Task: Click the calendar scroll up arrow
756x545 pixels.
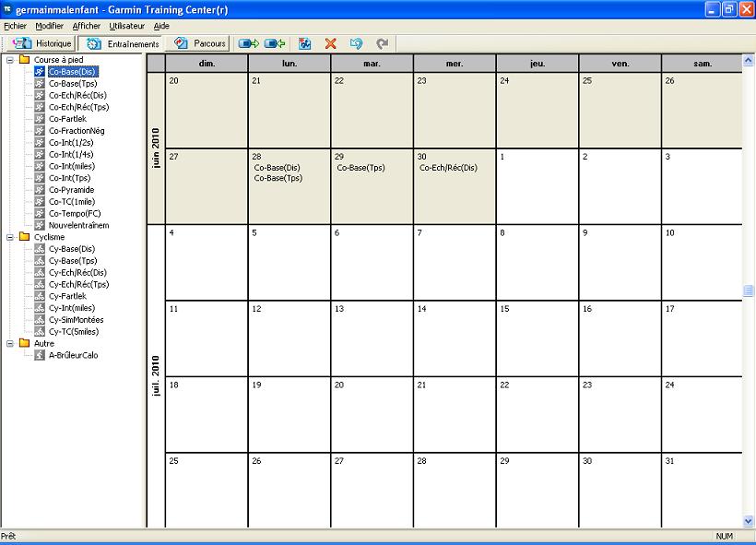Action: pos(749,60)
